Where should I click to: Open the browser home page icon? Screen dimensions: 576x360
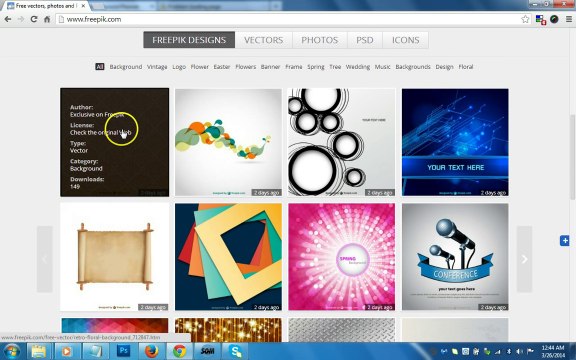click(47, 19)
